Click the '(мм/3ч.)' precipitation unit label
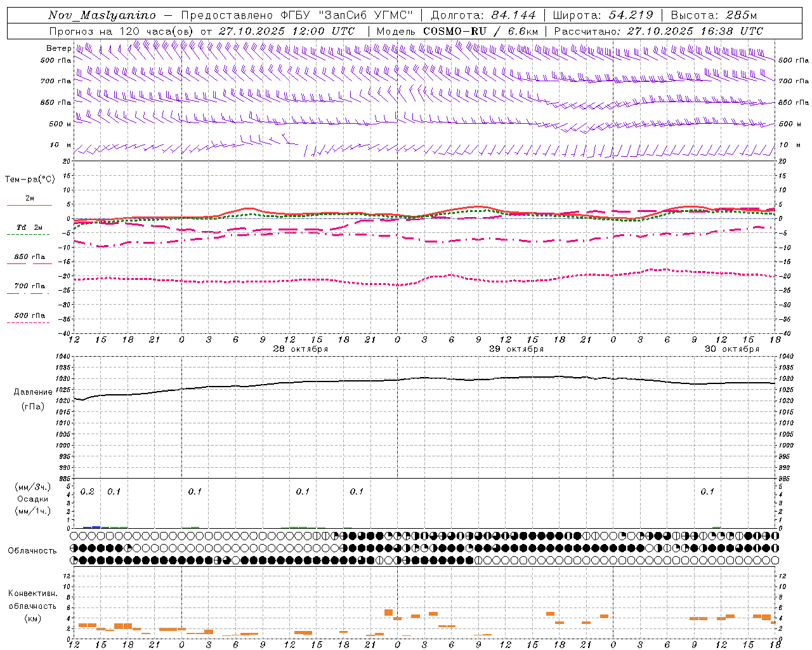 click(x=33, y=487)
